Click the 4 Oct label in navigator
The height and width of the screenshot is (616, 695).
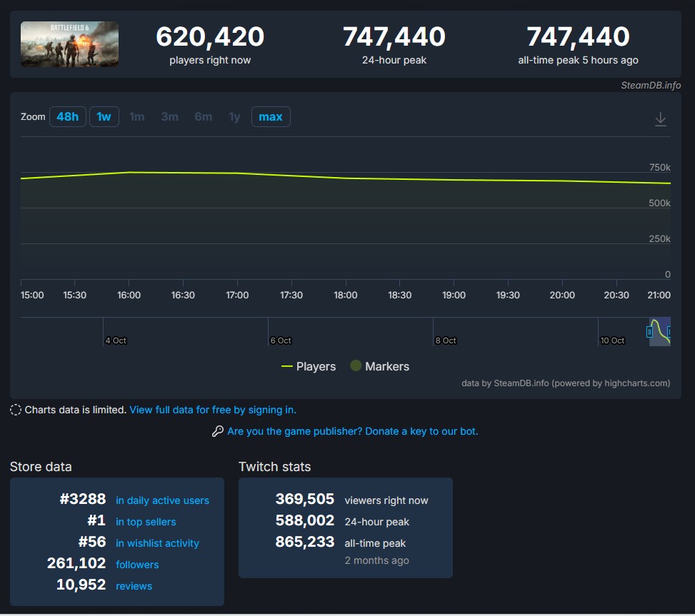(x=116, y=340)
